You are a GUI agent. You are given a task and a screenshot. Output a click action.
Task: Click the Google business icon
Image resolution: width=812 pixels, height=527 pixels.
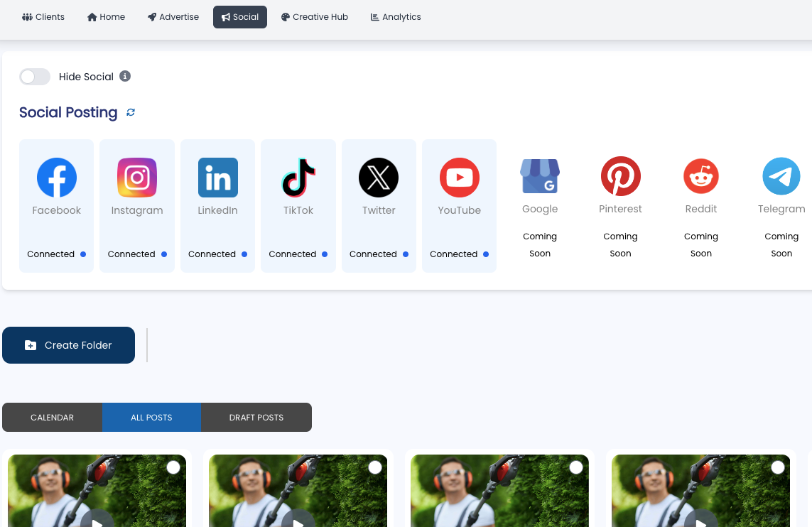click(540, 176)
